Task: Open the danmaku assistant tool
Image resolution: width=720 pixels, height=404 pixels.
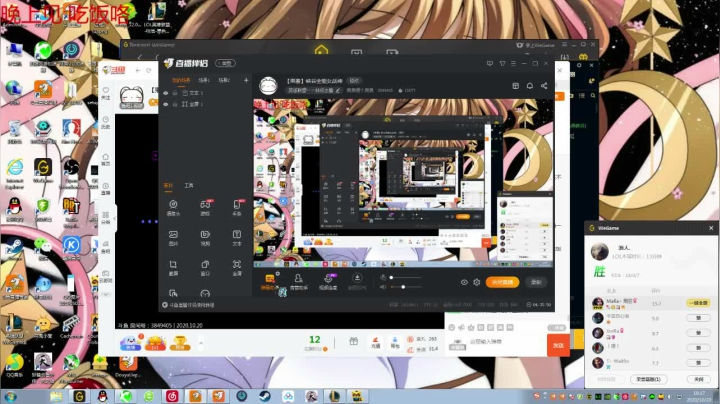Action: click(x=269, y=281)
